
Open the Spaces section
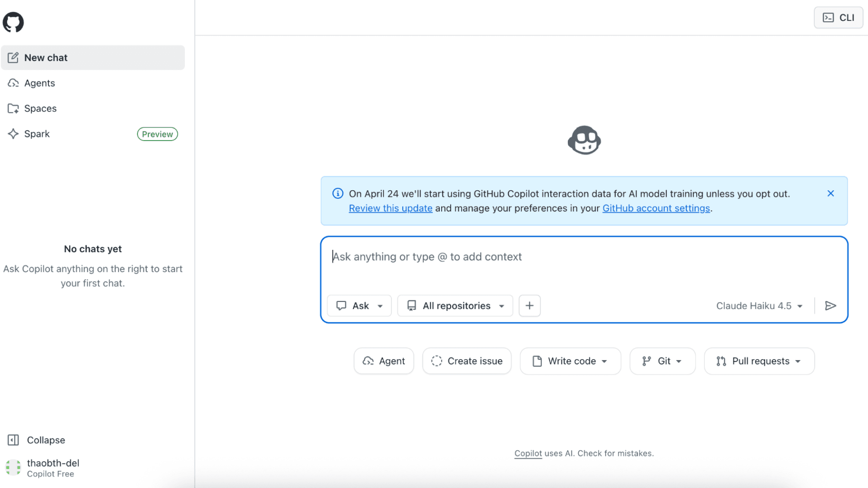tap(93, 108)
